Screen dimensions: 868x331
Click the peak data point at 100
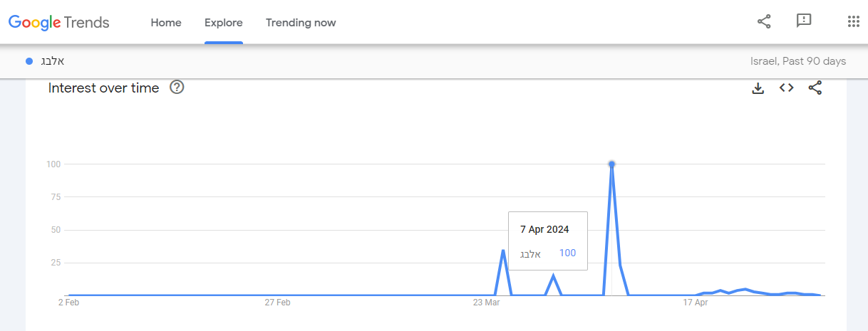click(611, 164)
